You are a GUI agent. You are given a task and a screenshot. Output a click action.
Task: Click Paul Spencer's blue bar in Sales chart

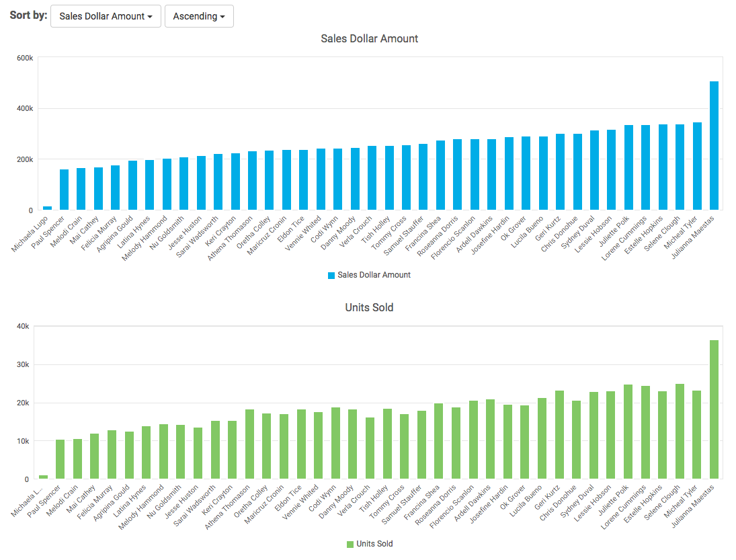65,190
